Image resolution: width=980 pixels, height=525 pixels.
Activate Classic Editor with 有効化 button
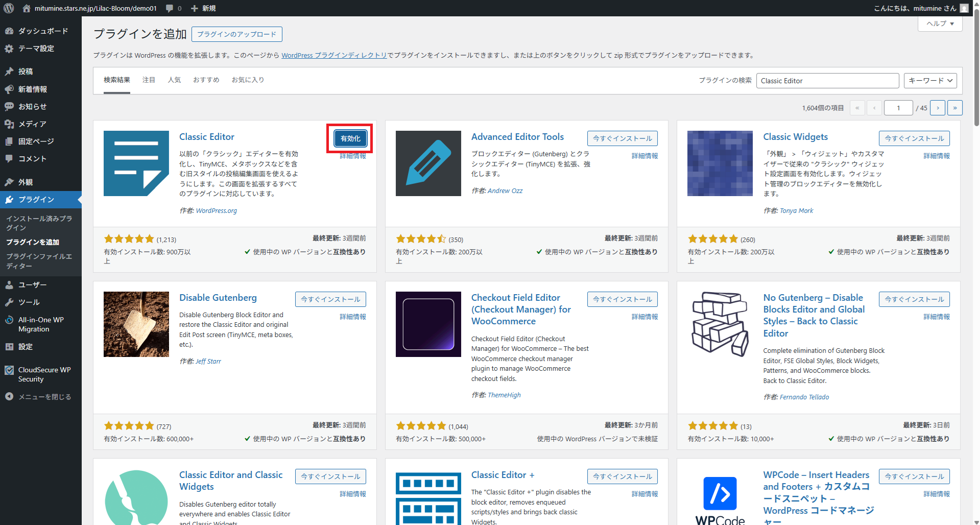pos(350,138)
